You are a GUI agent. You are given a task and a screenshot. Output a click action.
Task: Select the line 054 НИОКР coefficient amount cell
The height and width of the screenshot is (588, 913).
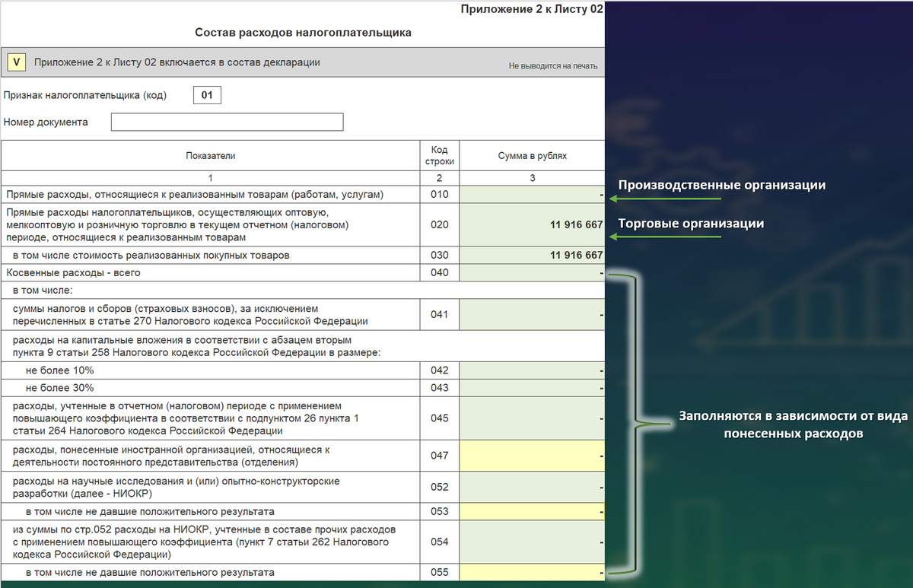coord(531,542)
